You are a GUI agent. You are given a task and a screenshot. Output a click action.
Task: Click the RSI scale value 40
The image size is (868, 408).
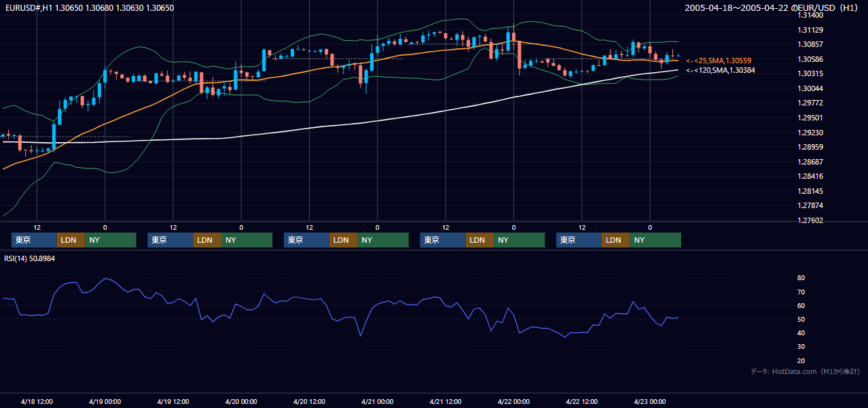click(801, 333)
